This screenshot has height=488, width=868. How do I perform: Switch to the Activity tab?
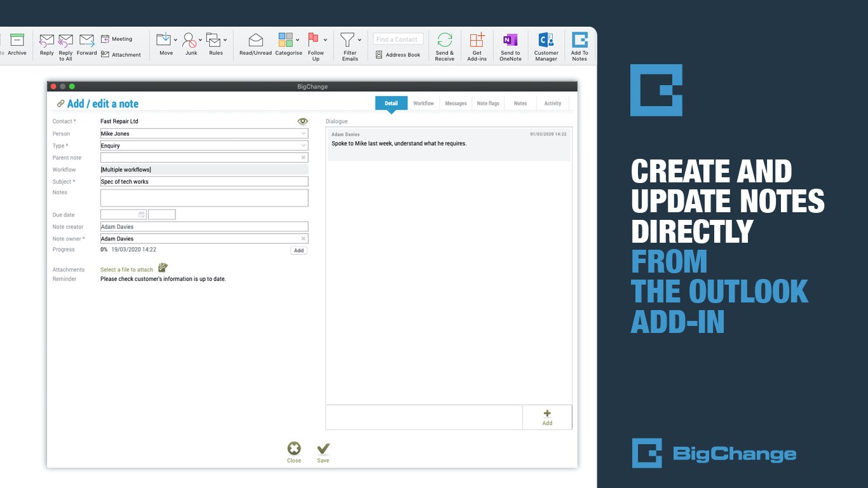click(x=553, y=104)
